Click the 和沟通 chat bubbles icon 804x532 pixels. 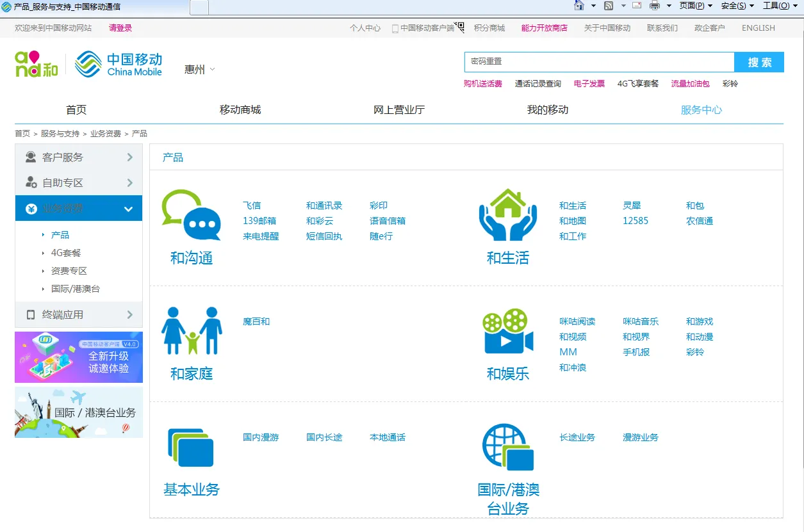click(191, 214)
